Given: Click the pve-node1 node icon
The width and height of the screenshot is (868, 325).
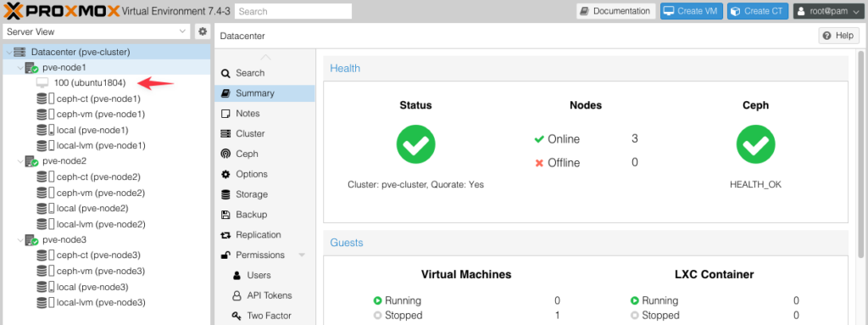Looking at the screenshot, I should tap(31, 68).
